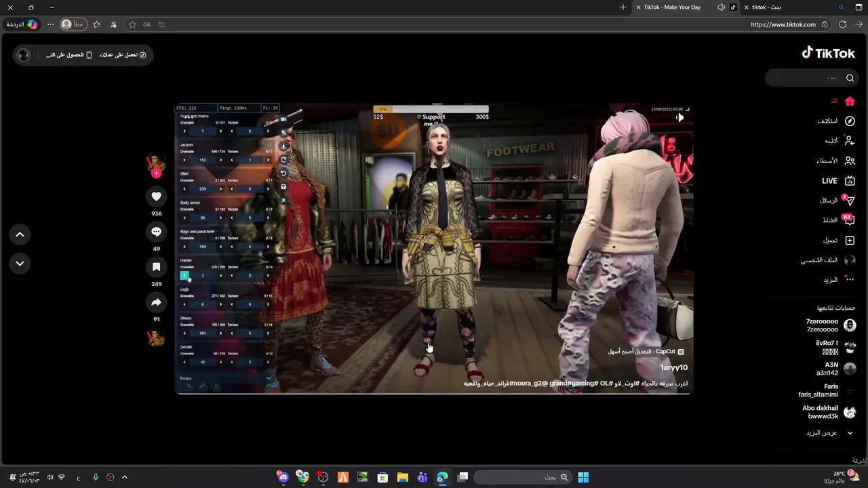The height and width of the screenshot is (488, 868).
Task: Open the Windows Start button
Action: [583, 477]
